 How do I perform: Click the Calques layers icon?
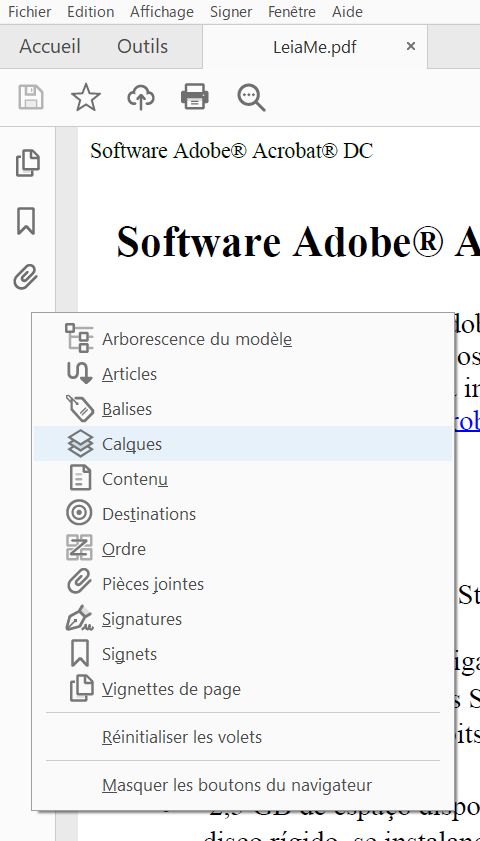click(80, 444)
